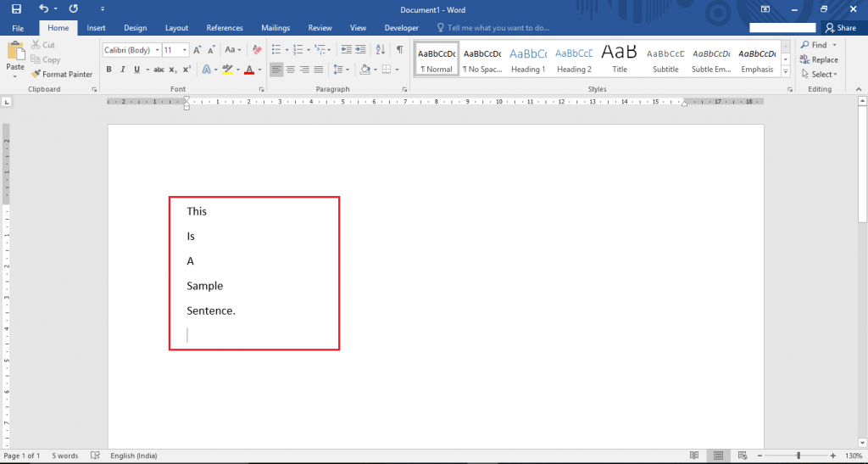This screenshot has width=868, height=464.
Task: Select the Format Painter
Action: (61, 74)
